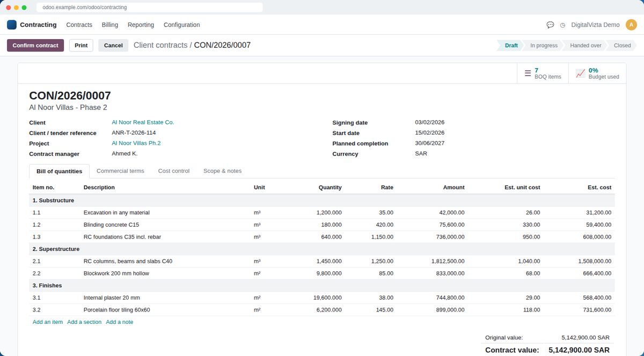644x356 pixels.
Task: Set status to Handed over
Action: point(586,46)
